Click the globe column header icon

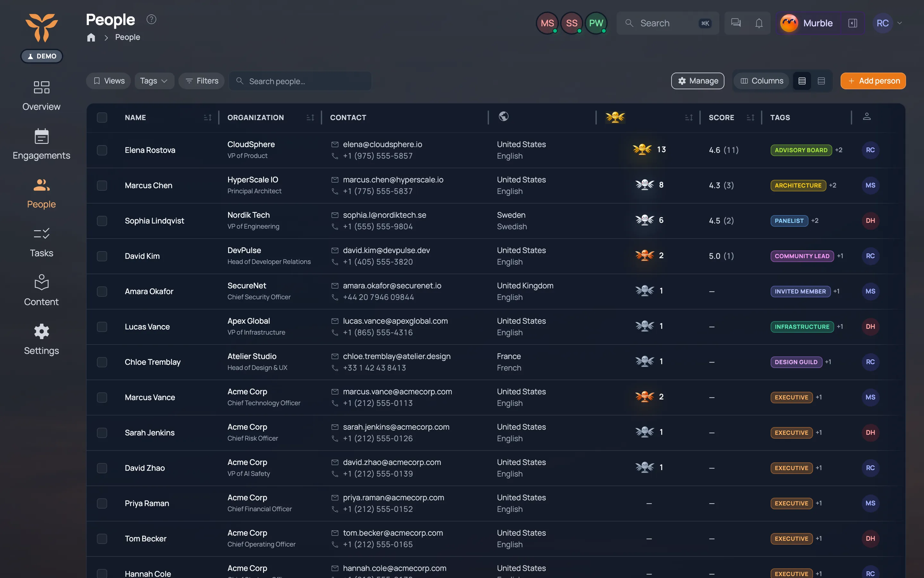click(504, 116)
